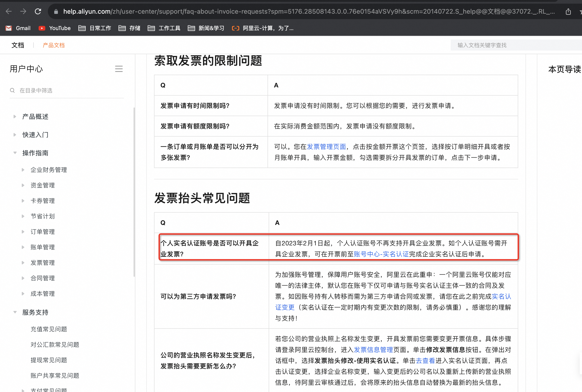This screenshot has width=582, height=392.
Task: Click the search icon in directory filter
Action: point(12,90)
